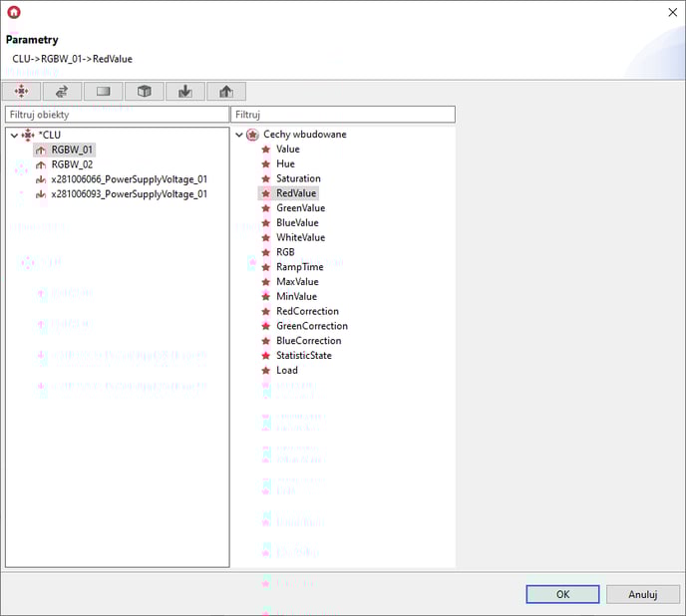Screen dimensions: 686x616
Task: Select RGBW_01 object in tree
Action: tap(73, 150)
